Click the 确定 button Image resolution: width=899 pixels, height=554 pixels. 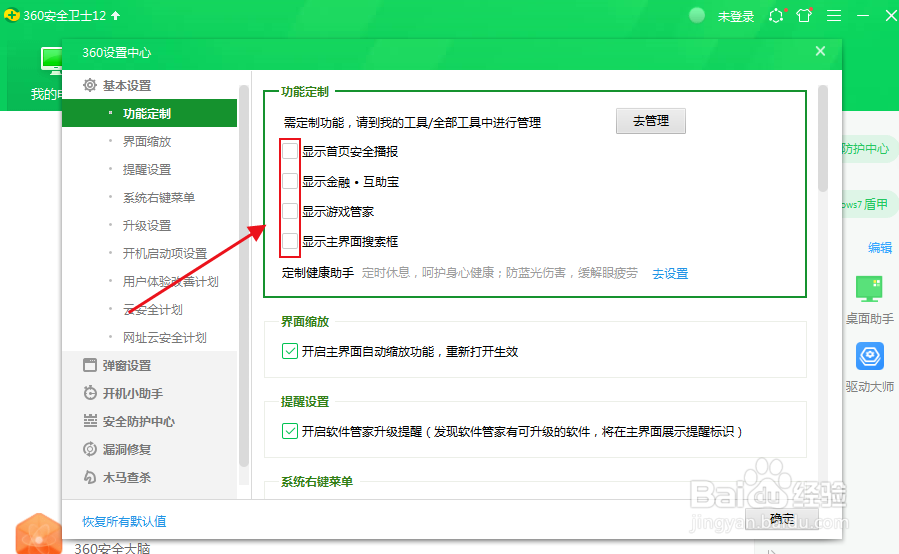click(x=781, y=518)
